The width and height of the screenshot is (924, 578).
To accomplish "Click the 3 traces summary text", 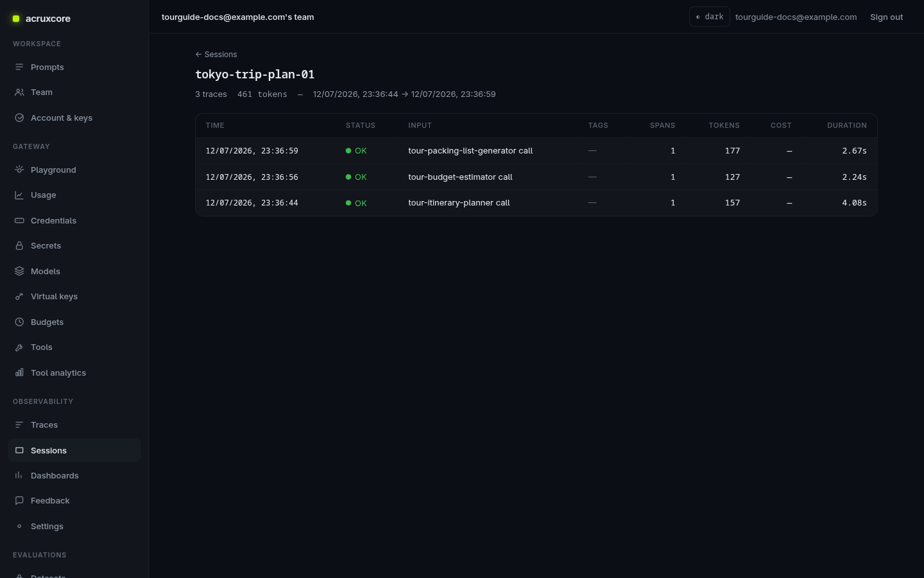I will [x=211, y=94].
